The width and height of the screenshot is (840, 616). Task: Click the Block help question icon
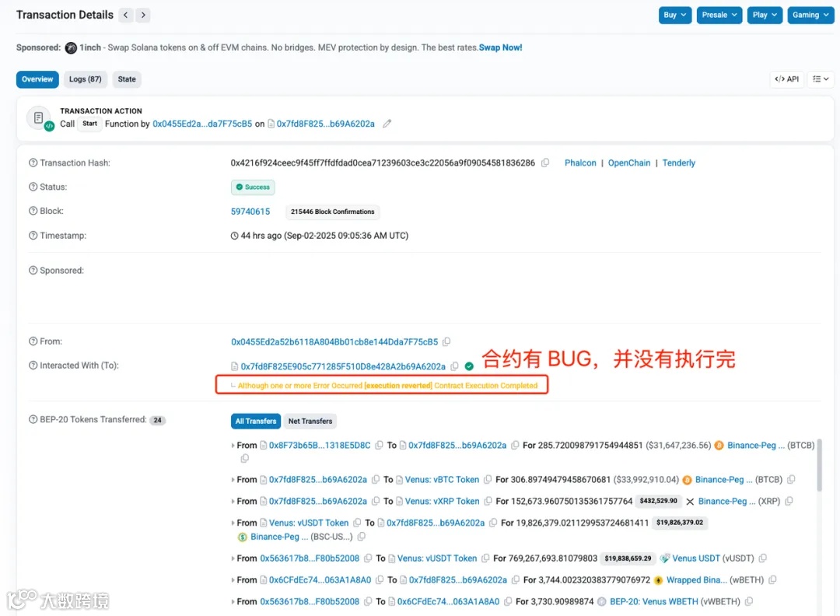33,211
